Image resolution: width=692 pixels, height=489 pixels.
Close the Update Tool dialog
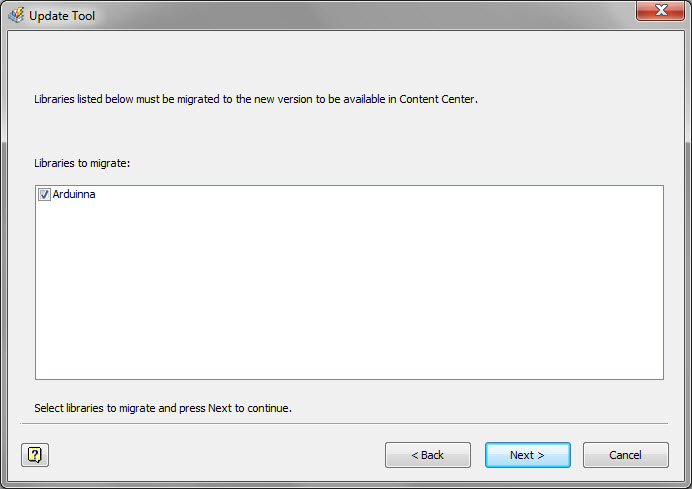[x=660, y=10]
